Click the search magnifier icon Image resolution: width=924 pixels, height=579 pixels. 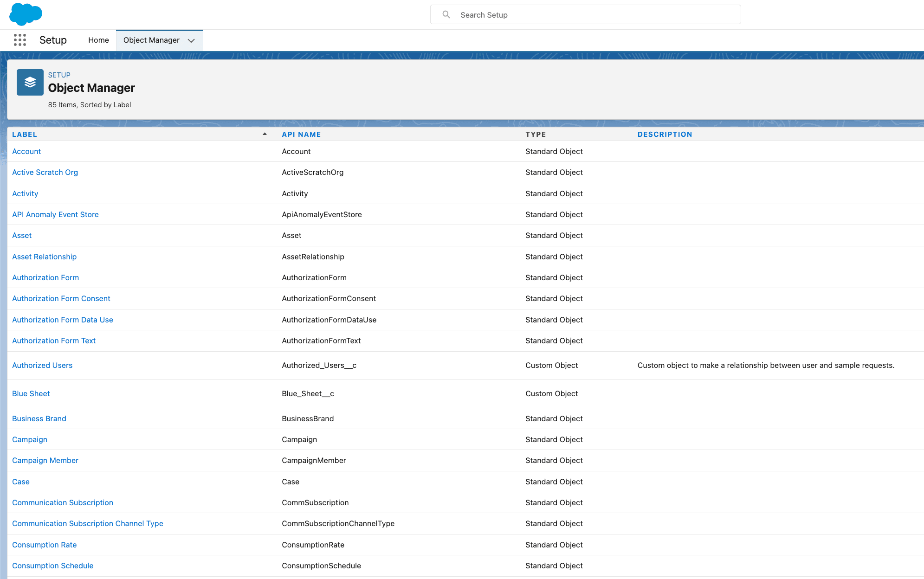pos(446,14)
